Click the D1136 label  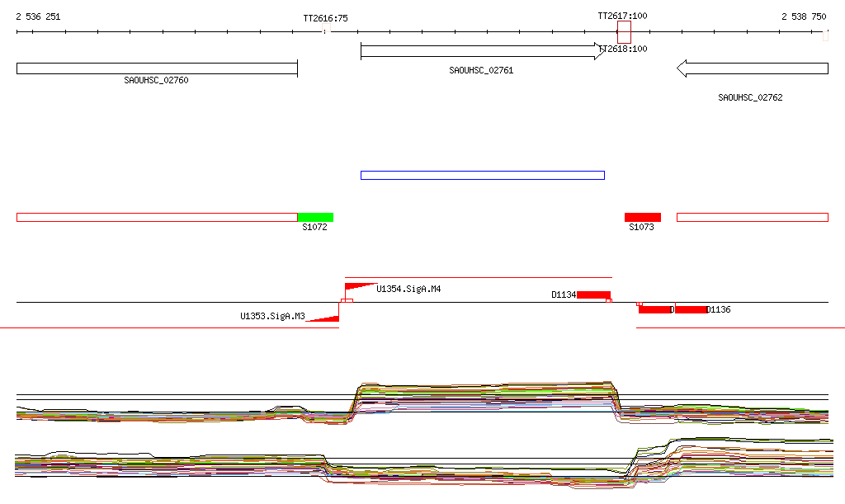coord(719,309)
